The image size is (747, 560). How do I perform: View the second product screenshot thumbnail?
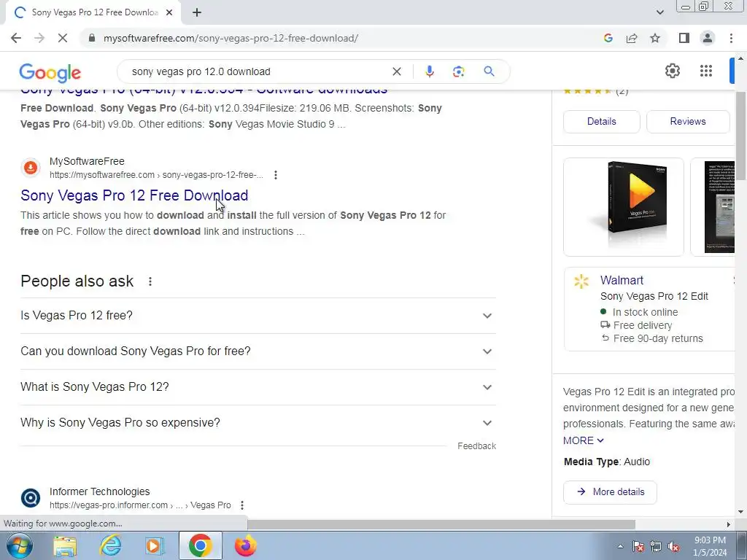(x=713, y=207)
